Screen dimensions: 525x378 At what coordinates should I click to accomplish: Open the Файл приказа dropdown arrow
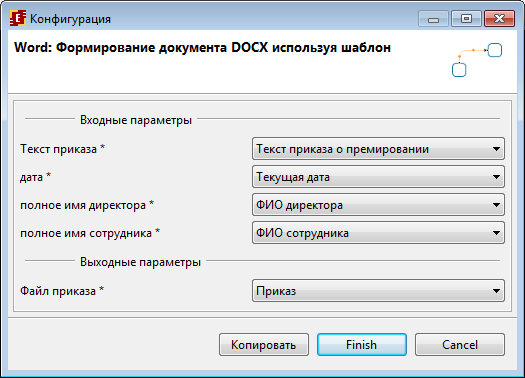496,291
